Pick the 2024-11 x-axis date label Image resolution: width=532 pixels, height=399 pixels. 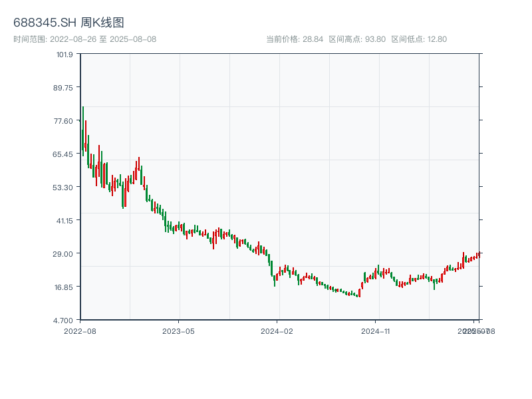(x=376, y=331)
